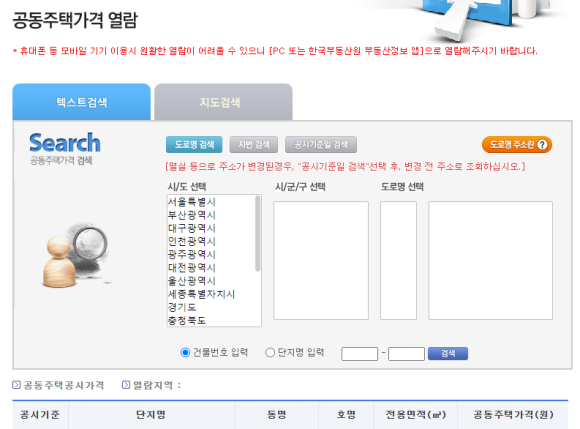
Task: Pick 대전광역시 in the 시/도 list
Action: click(192, 268)
